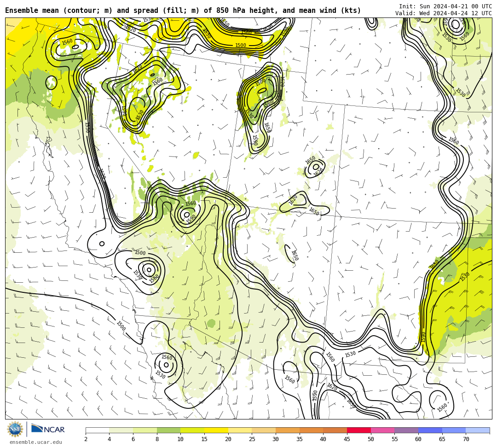Open the ensemble.ucar.edu link text
Viewport: 497px width, 448px height.
pos(36,442)
